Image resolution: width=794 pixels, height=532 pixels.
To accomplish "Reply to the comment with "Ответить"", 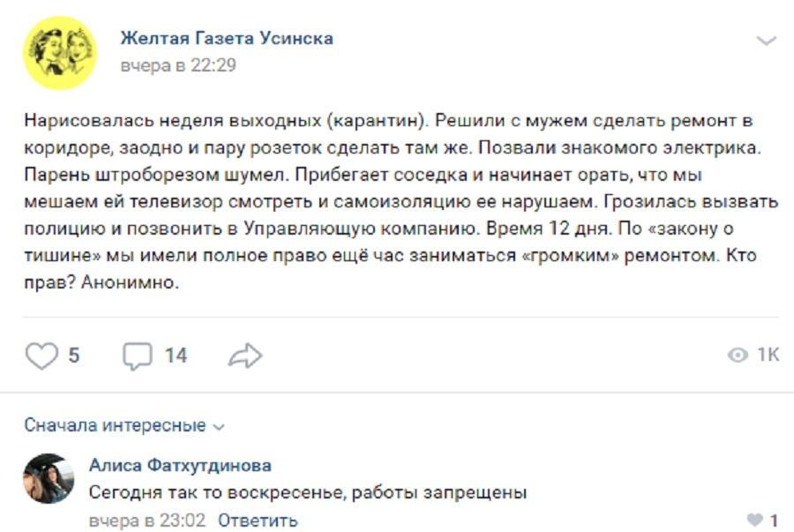I will [258, 521].
